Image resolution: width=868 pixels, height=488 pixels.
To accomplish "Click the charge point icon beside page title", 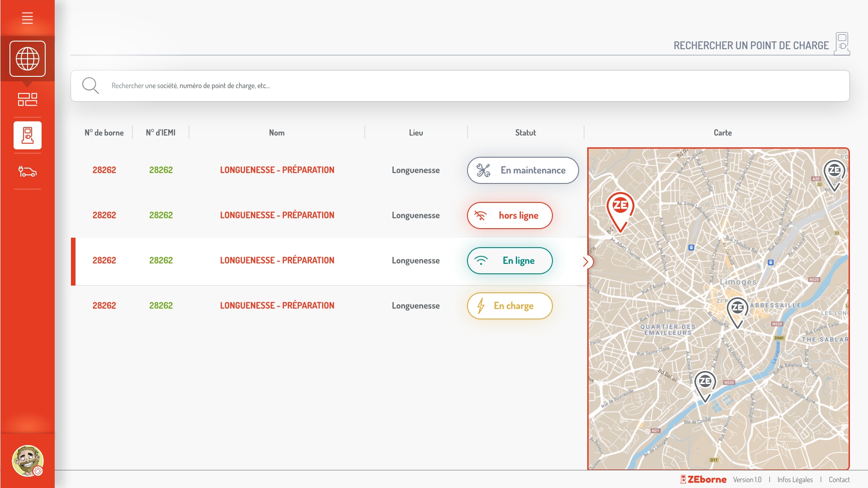I will pyautogui.click(x=842, y=44).
